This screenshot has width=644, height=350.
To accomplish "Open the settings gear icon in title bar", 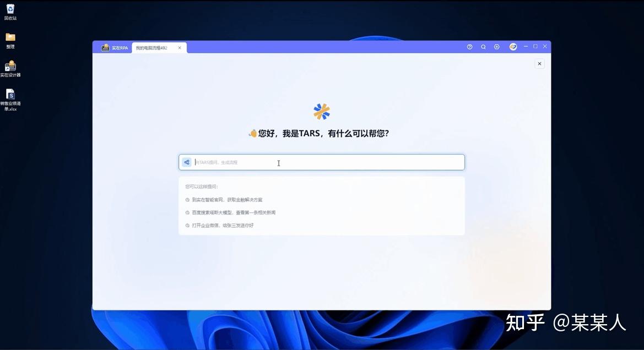I will coord(497,46).
